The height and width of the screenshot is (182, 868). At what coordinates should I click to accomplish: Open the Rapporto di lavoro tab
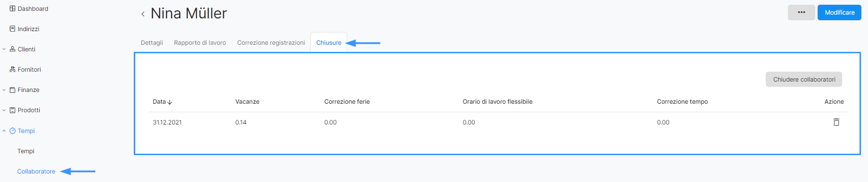click(200, 42)
